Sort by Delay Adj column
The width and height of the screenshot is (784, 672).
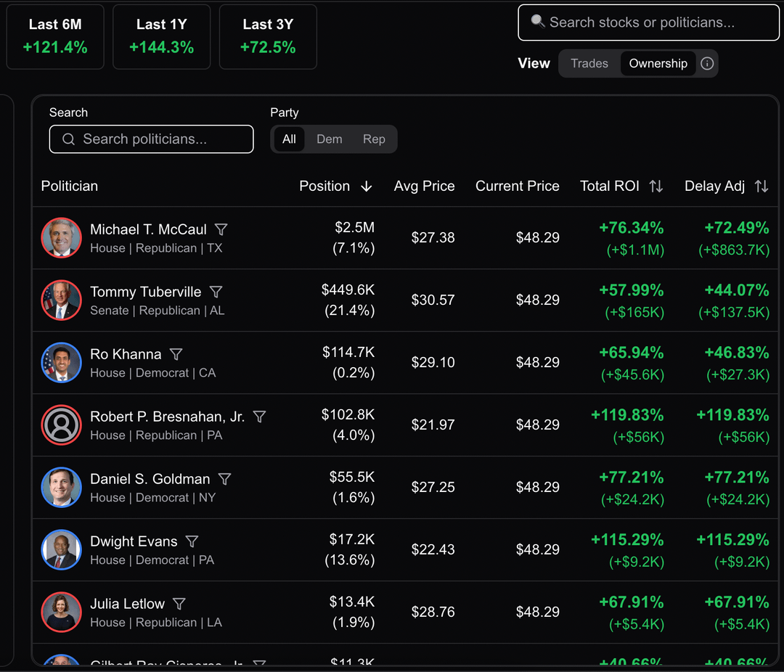click(761, 187)
